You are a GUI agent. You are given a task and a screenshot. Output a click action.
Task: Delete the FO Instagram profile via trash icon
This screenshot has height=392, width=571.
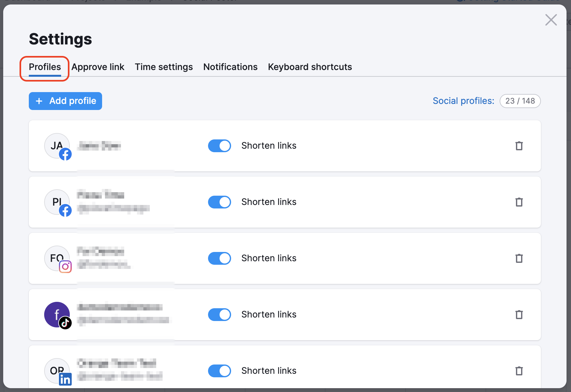pos(519,258)
